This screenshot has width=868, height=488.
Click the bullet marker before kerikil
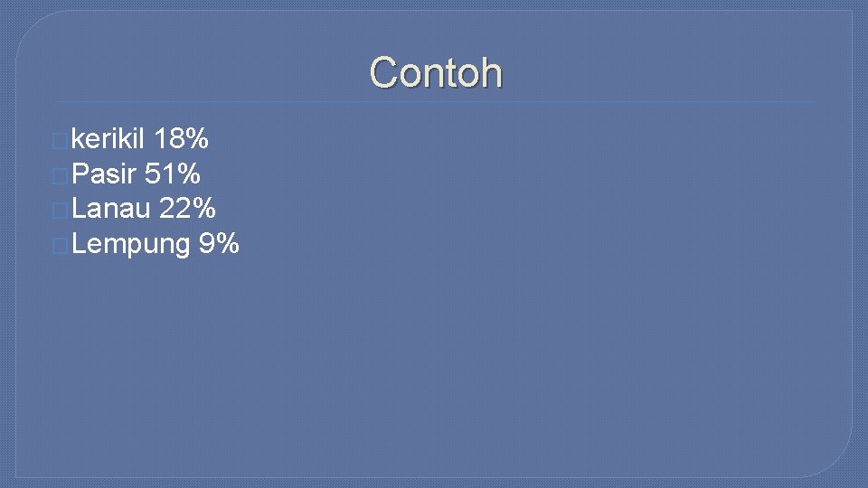pos(60,141)
